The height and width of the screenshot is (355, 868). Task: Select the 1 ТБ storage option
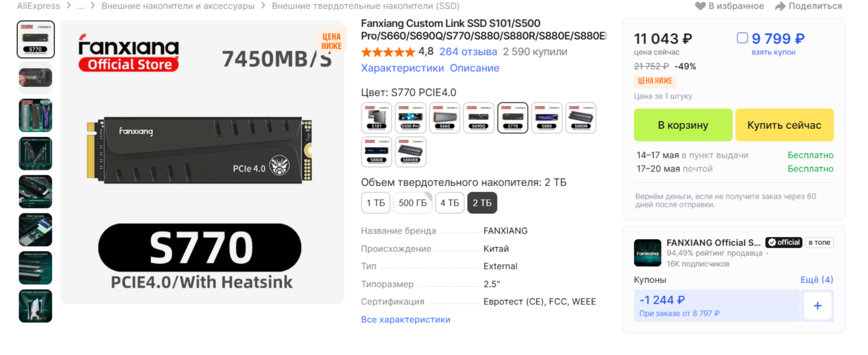(x=375, y=203)
